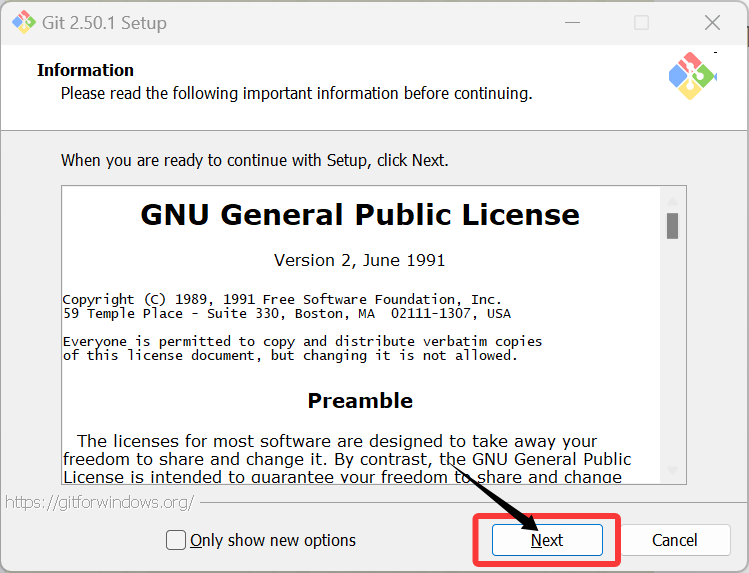Click the maximize button in the title bar
Screen dimensions: 749x573
click(x=641, y=22)
